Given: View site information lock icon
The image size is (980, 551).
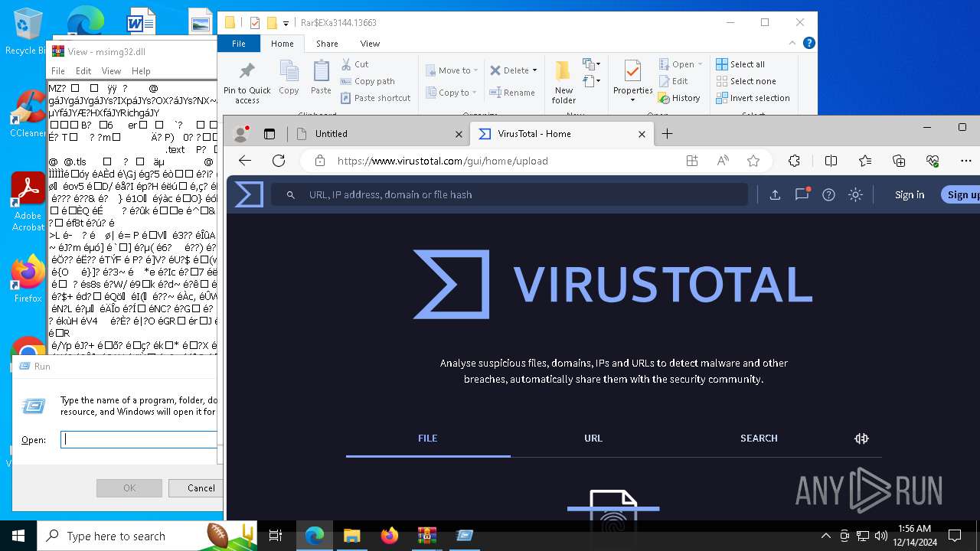Looking at the screenshot, I should (x=320, y=161).
